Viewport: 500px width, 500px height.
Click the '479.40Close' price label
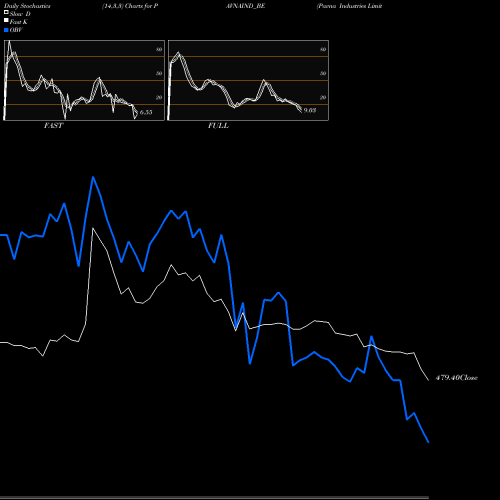click(x=457, y=378)
